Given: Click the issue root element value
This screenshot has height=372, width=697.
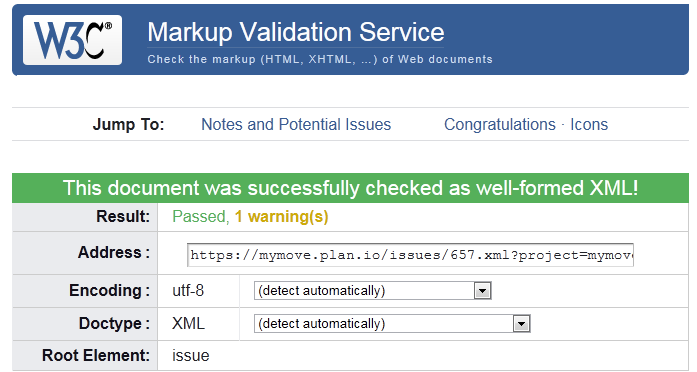Looking at the screenshot, I should 191,356.
